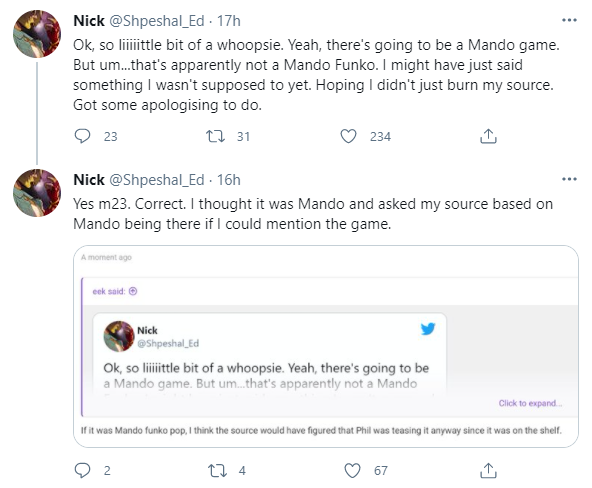Viewport: 592px width, 488px height.
Task: Retweet the second tweet with 4 retweets
Action: (217, 470)
